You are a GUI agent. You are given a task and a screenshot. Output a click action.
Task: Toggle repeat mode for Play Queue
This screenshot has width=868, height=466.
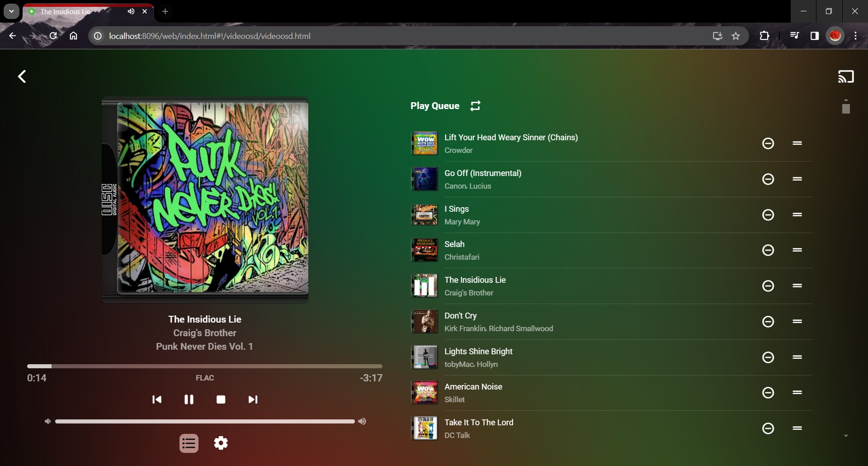[x=475, y=106]
